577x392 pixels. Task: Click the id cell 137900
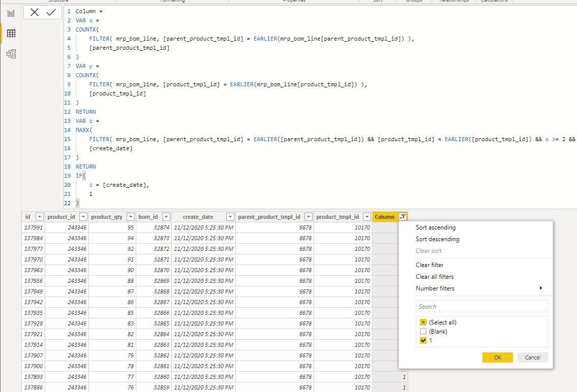click(x=33, y=366)
